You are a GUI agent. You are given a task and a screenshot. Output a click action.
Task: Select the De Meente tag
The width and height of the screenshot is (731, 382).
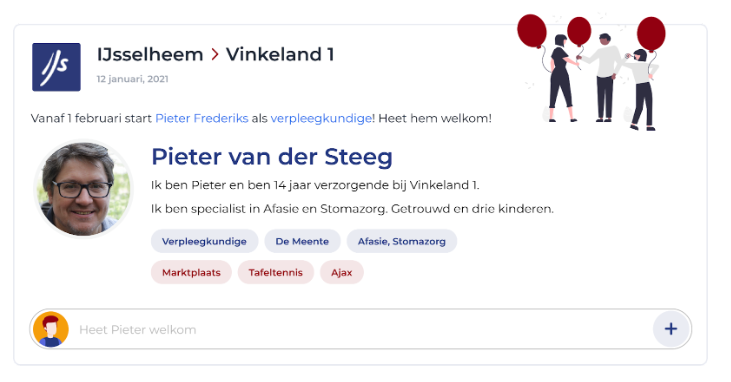[x=302, y=241]
